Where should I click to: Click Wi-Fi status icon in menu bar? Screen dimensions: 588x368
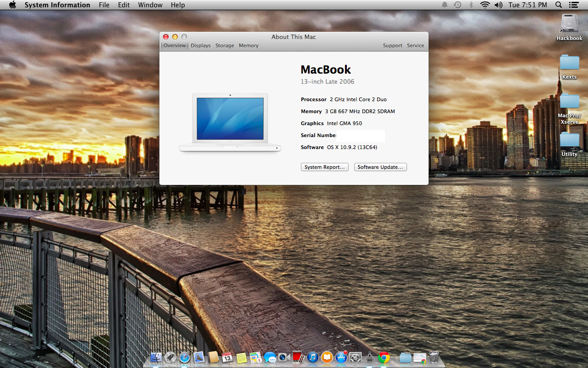pyautogui.click(x=485, y=5)
